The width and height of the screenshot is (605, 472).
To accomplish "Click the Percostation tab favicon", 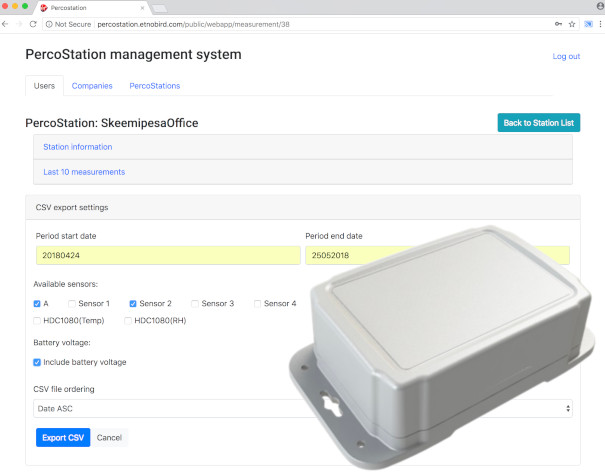I will pos(43,7).
